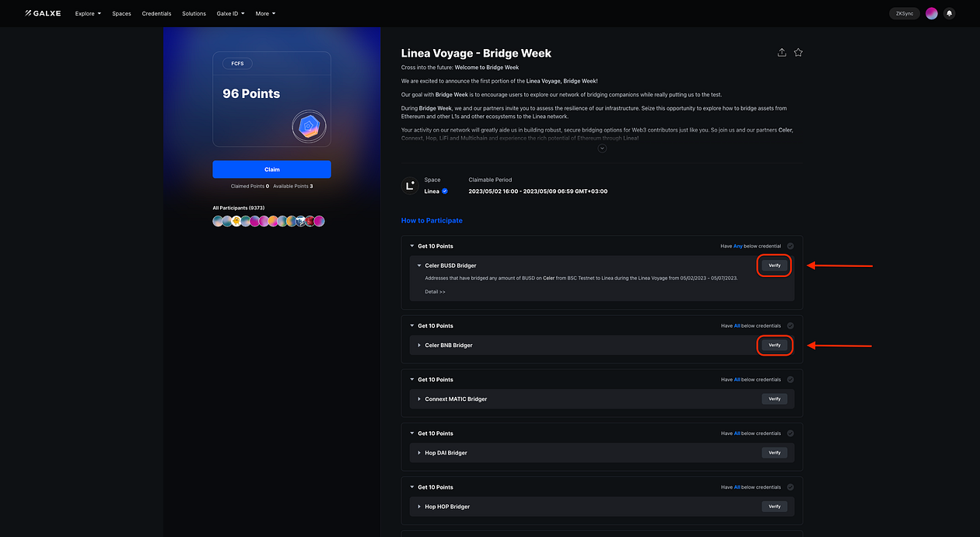The image size is (980, 537).
Task: Share this campaign via the share icon
Action: (782, 52)
